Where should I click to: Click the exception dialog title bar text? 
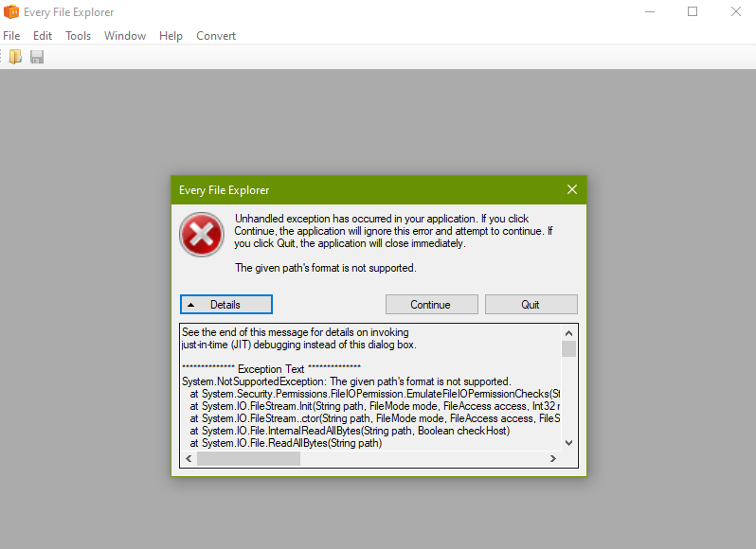point(225,190)
